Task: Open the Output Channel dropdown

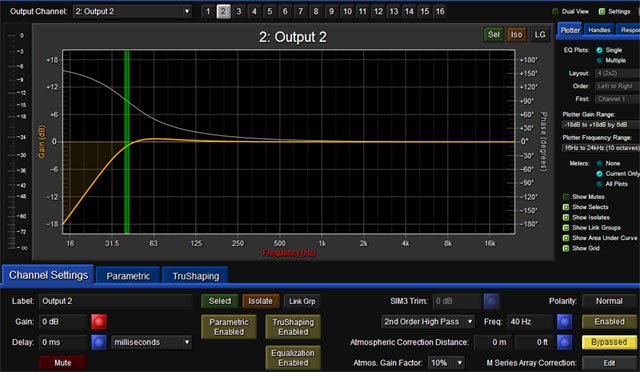Action: point(132,11)
